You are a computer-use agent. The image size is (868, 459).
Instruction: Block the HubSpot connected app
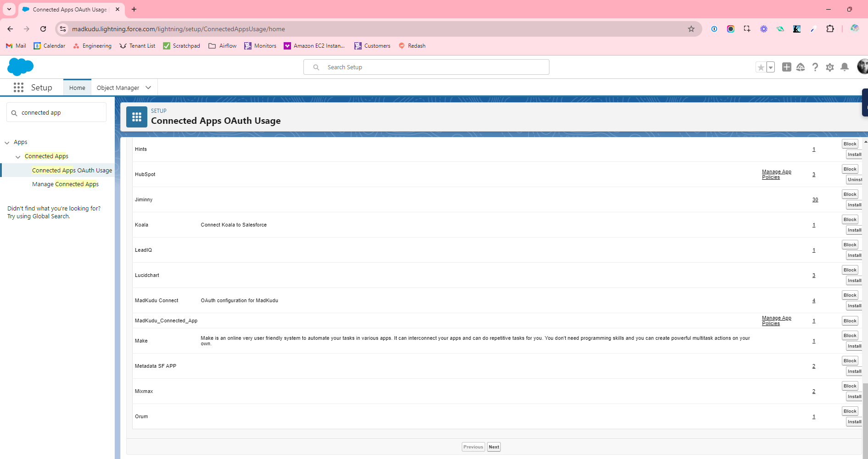(850, 169)
